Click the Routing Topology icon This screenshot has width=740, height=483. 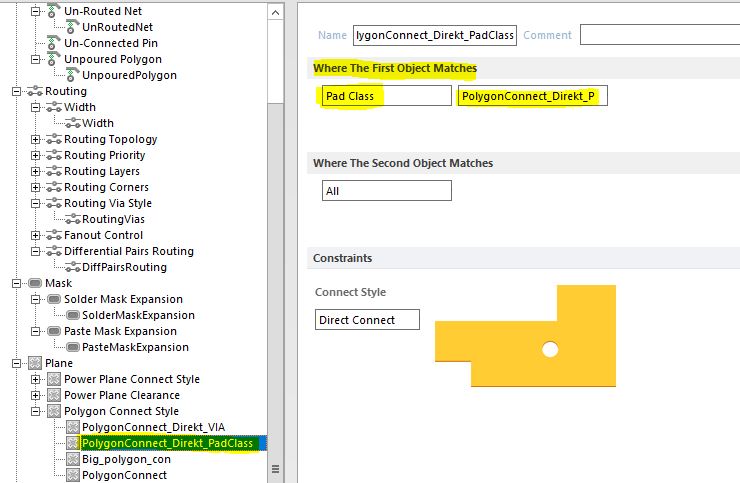[x=54, y=139]
